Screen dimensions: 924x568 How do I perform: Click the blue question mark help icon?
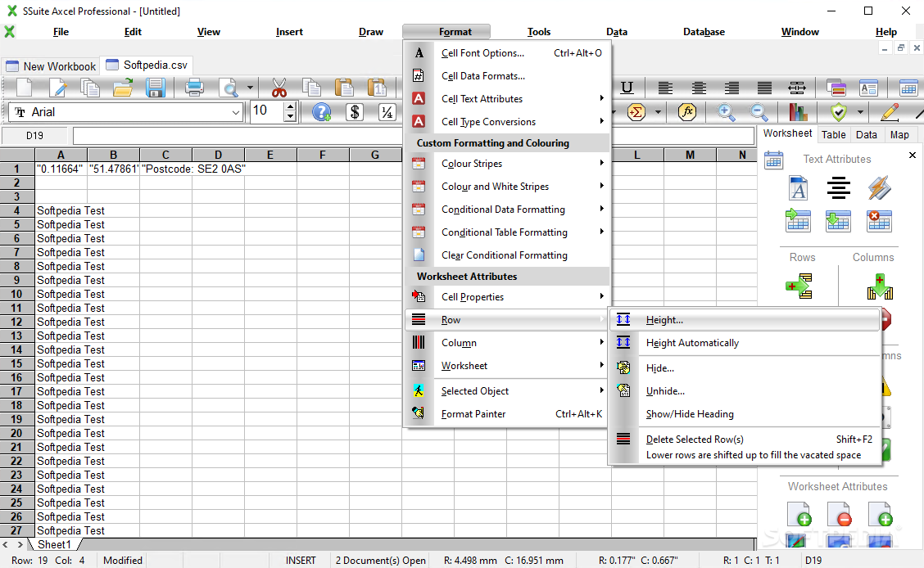point(322,112)
